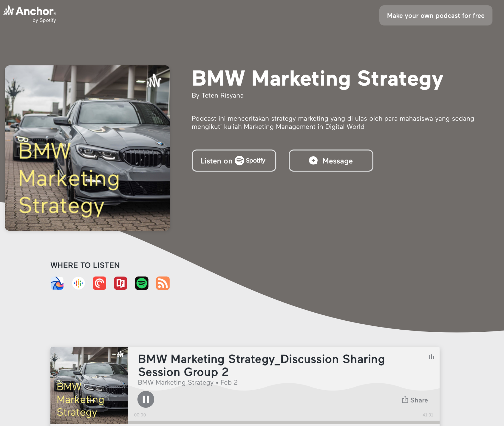Viewport: 504px width, 426px height.
Task: Click the episode thumbnail in the player
Action: click(89, 385)
